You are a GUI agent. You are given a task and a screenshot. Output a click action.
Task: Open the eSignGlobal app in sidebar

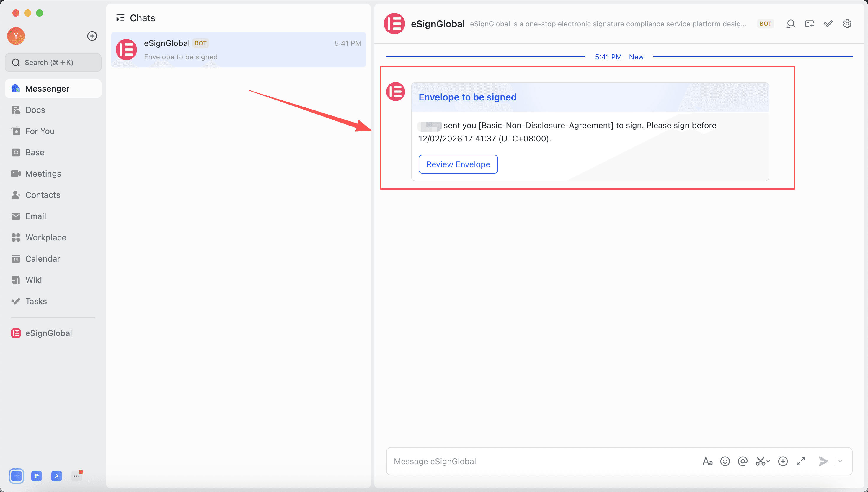coord(48,333)
